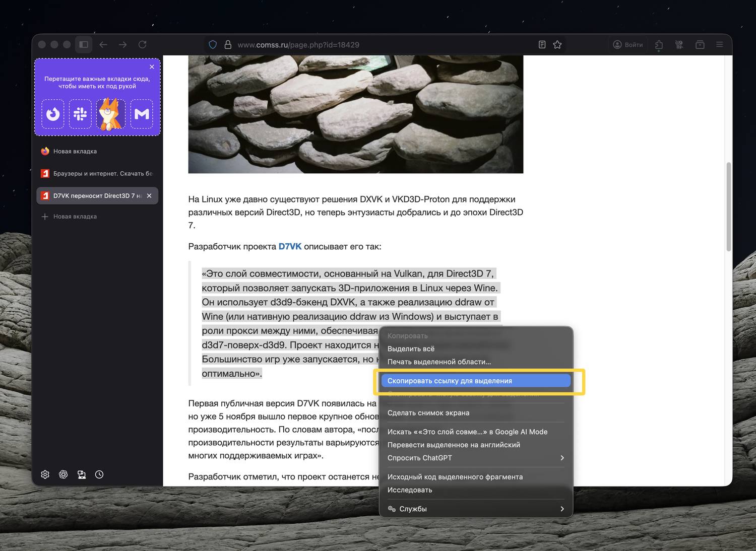This screenshot has width=756, height=551.
Task: Show site security info via padlock
Action: click(x=228, y=45)
